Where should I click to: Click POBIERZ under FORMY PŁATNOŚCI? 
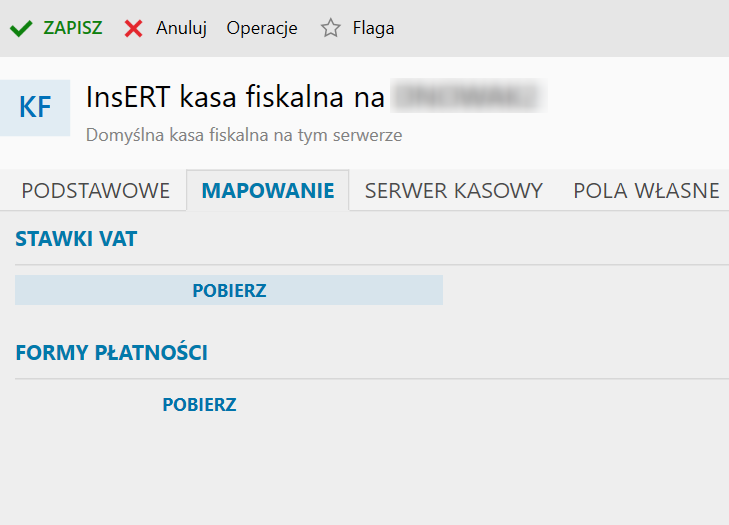[199, 404]
